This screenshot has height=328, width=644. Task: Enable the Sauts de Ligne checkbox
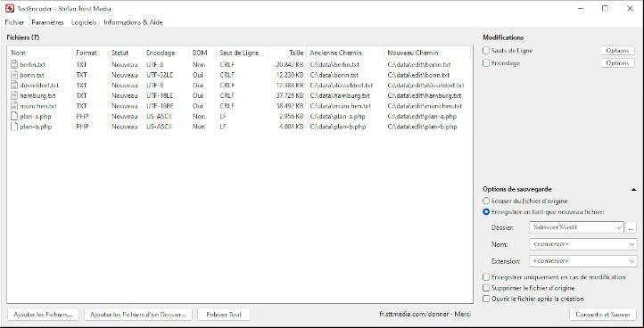(x=486, y=51)
